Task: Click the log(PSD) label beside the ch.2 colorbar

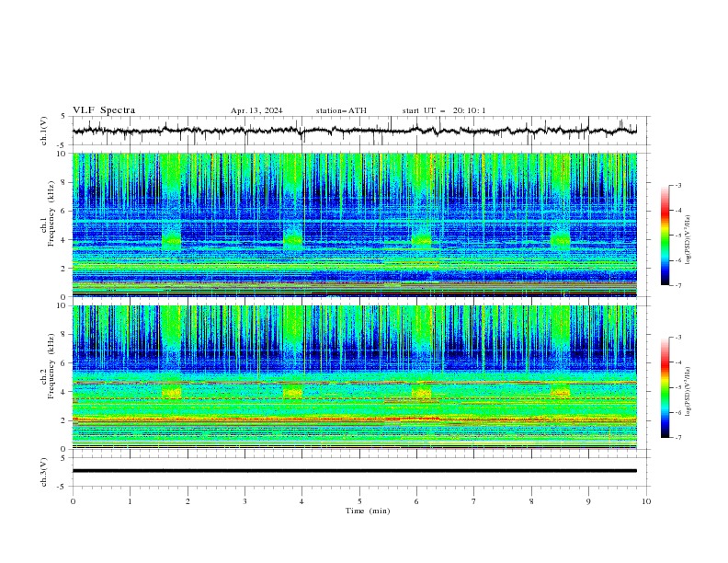Action: 688,391
